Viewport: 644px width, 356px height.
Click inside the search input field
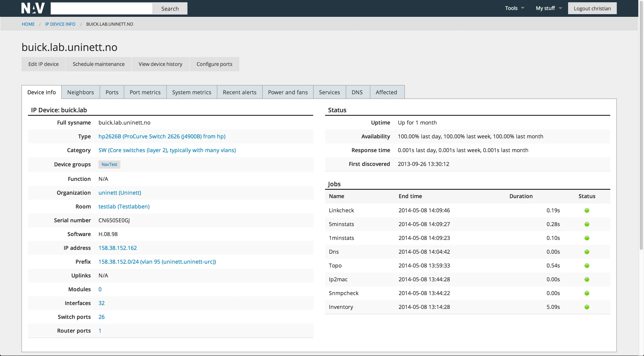101,8
